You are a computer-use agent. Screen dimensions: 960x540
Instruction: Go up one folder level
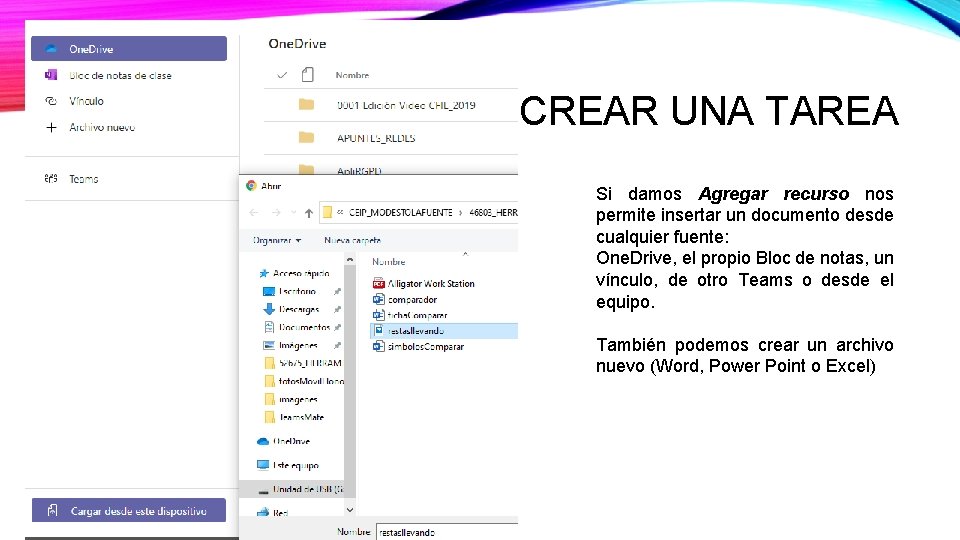[309, 212]
